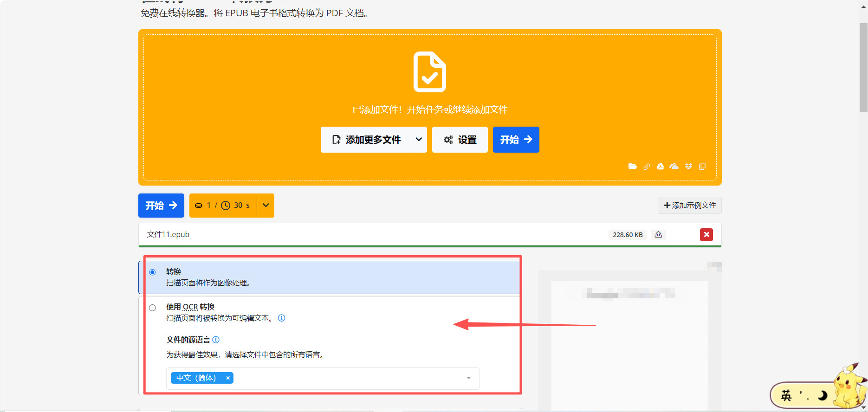Click the 已添加文件 status message

click(430, 109)
